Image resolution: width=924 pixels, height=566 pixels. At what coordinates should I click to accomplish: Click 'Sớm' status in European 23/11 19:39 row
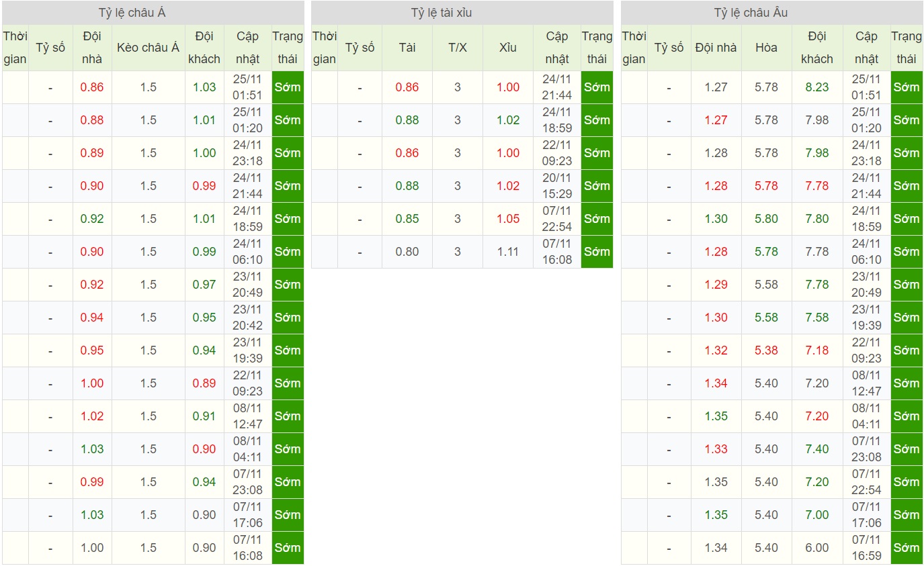coord(907,318)
